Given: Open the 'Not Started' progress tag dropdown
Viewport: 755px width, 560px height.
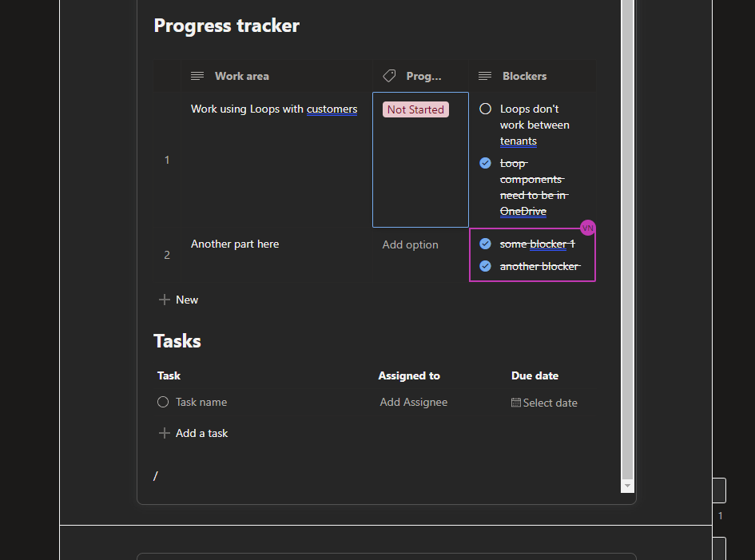Looking at the screenshot, I should click(x=415, y=109).
